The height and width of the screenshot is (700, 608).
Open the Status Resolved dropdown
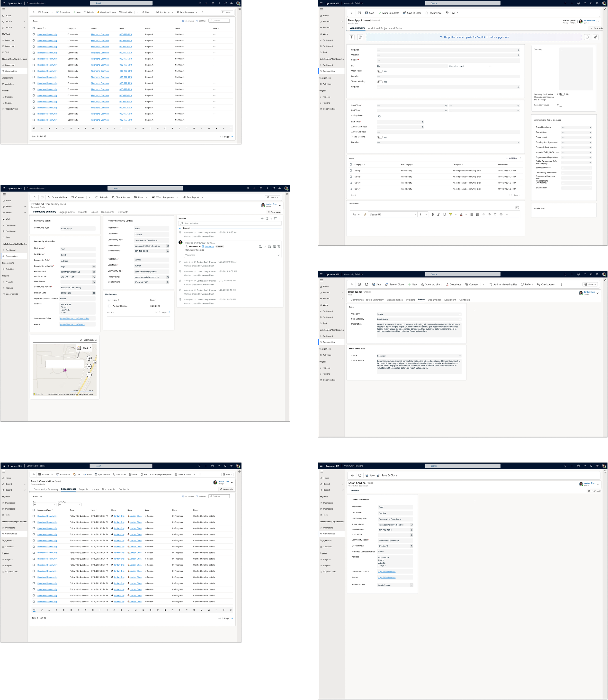tap(419, 356)
